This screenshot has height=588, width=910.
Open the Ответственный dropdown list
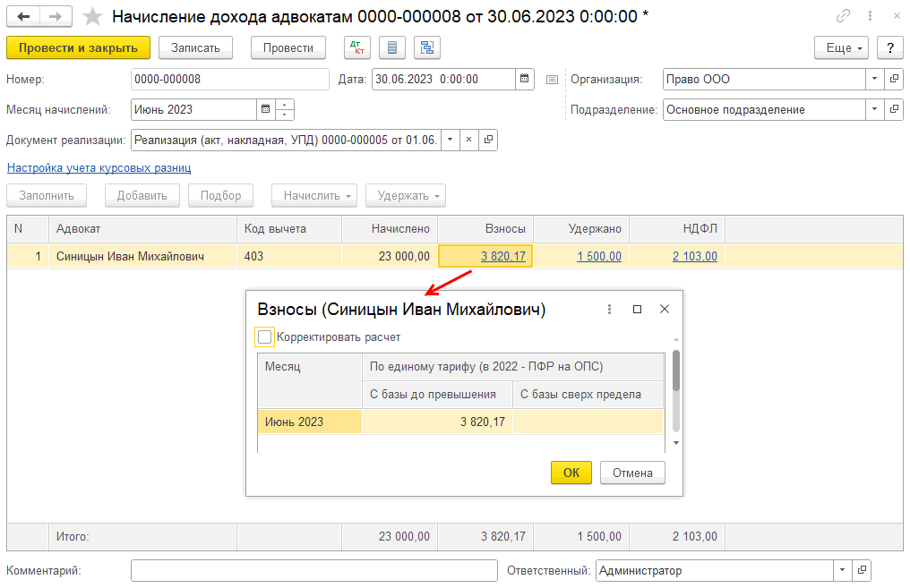[842, 570]
